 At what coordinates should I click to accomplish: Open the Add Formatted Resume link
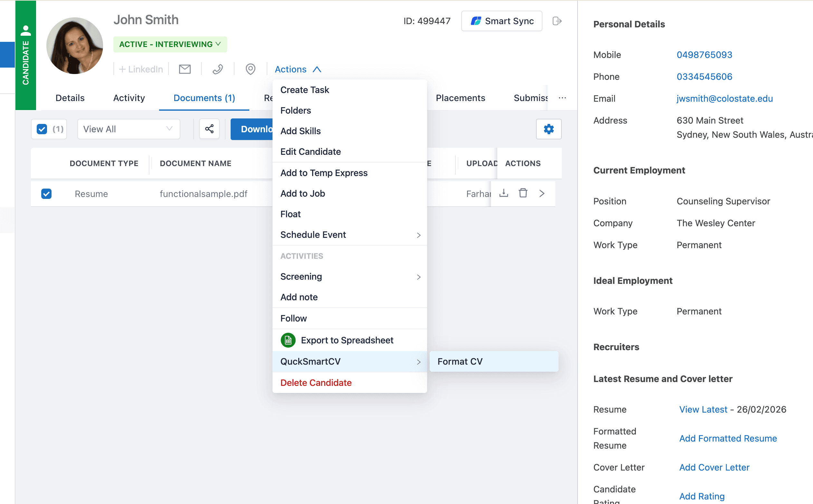(728, 438)
